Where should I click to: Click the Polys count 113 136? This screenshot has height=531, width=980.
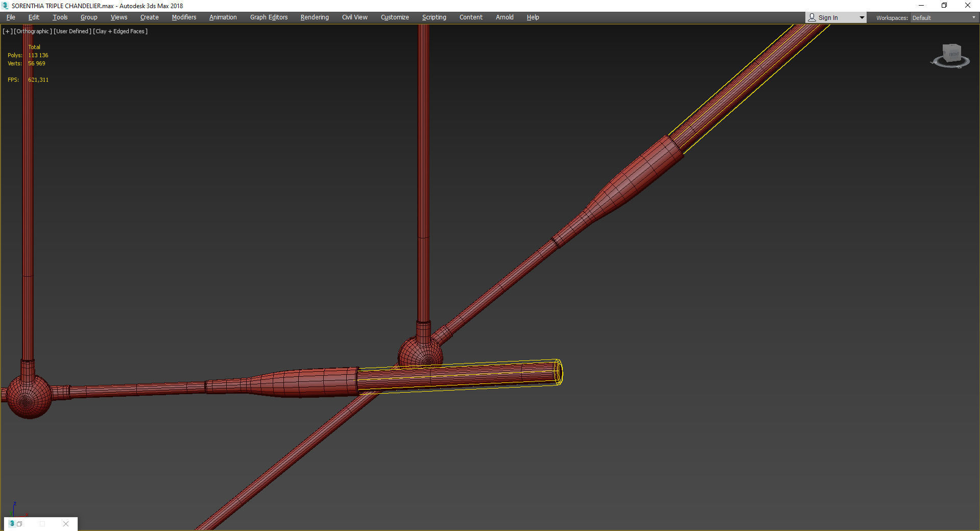tap(38, 55)
